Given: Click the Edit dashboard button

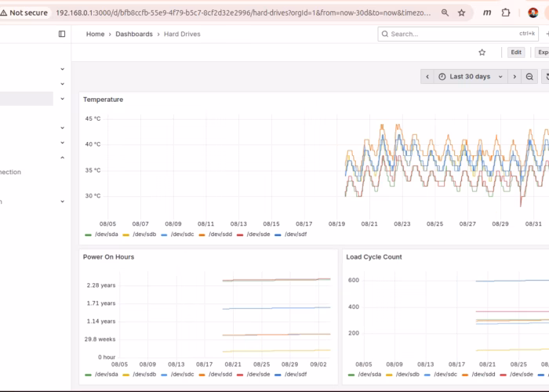Looking at the screenshot, I should (x=515, y=53).
